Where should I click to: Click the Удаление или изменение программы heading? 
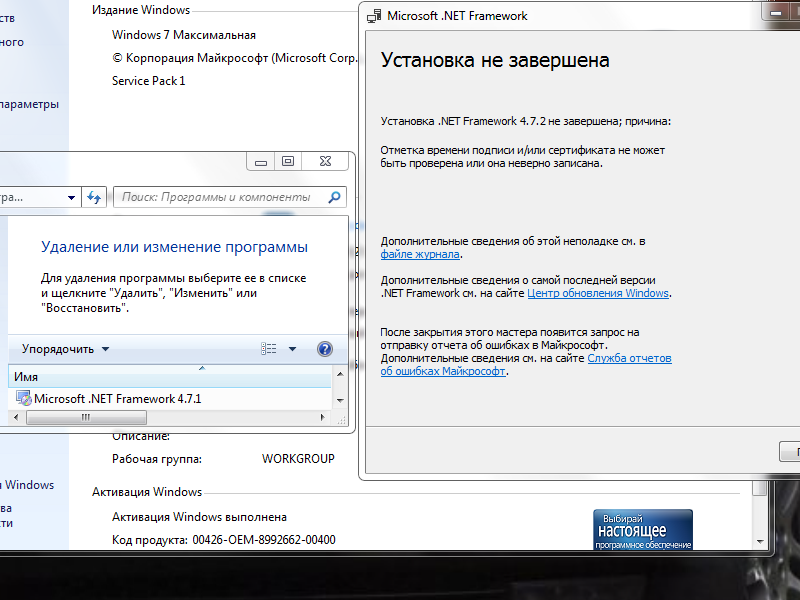(x=174, y=247)
